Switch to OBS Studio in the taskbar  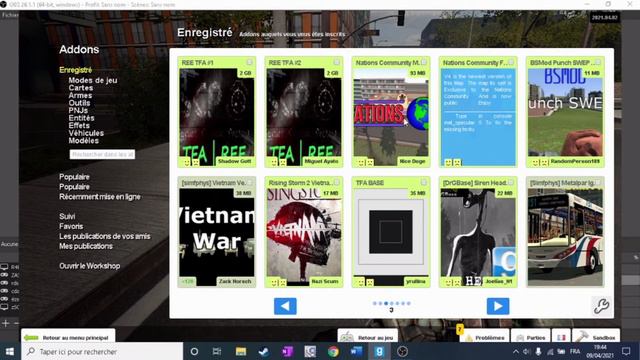point(402,351)
